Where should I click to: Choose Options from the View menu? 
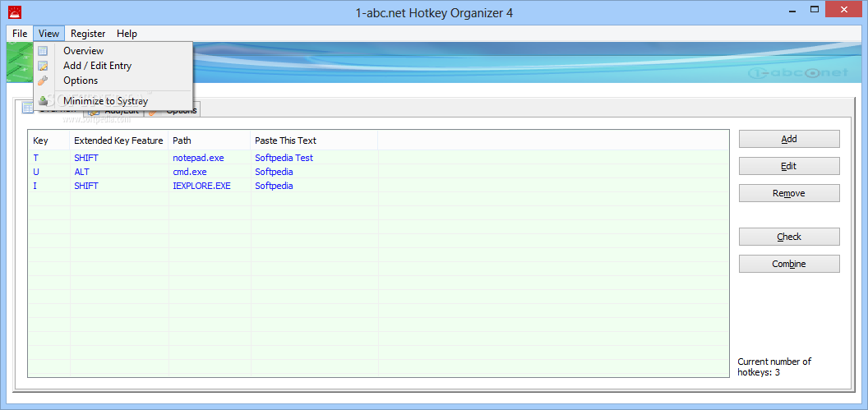tap(113, 81)
